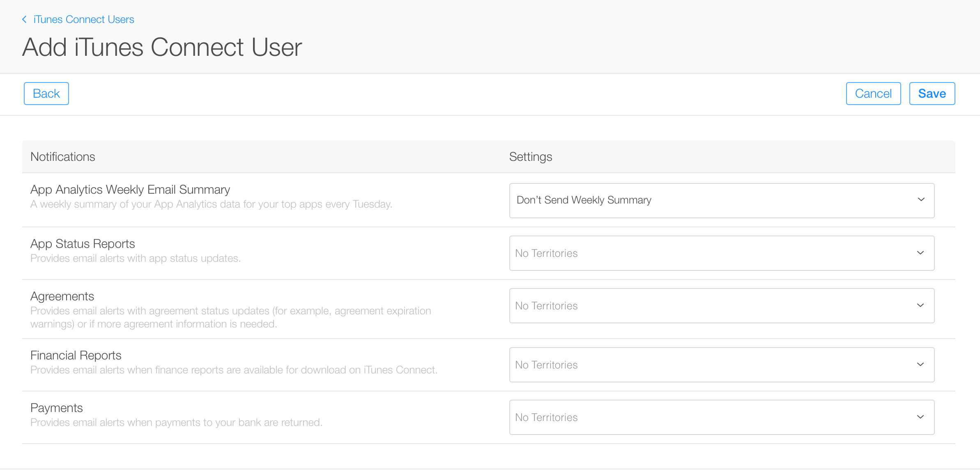980x476 pixels.
Task: Click the App Analytics Weekly Email Summary label
Action: [130, 190]
